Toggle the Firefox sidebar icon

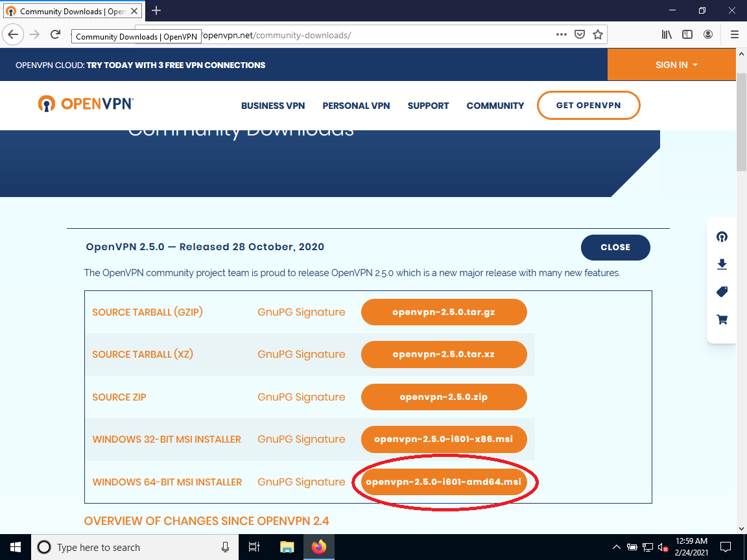687,34
